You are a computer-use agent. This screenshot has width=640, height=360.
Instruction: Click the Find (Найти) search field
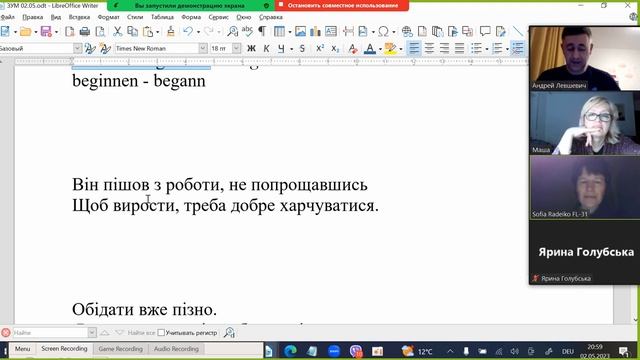[x=51, y=333]
